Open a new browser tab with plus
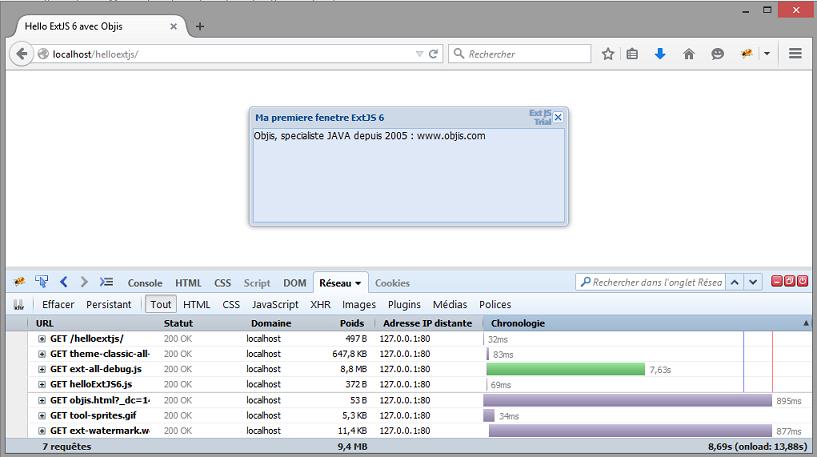This screenshot has width=817, height=457. pos(200,27)
